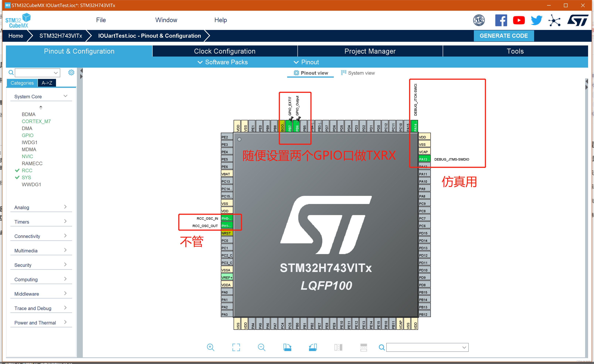Rotate the chip clockwise
The height and width of the screenshot is (364, 594).
(x=287, y=347)
